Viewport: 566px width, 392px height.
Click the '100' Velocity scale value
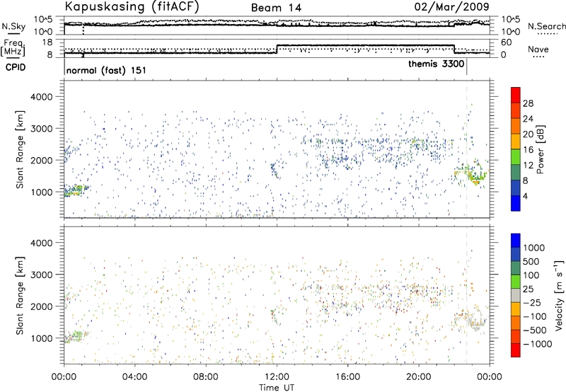(531, 275)
